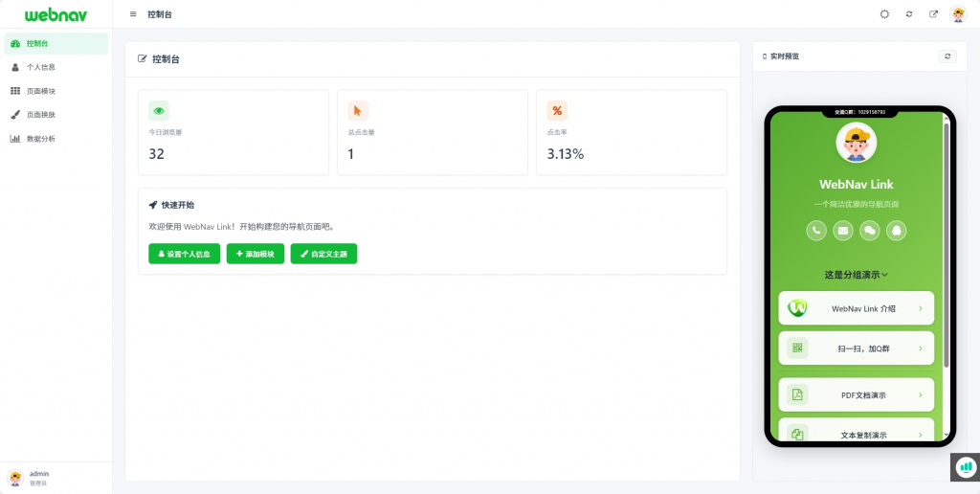Click the email envelope icon in preview

coord(843,230)
